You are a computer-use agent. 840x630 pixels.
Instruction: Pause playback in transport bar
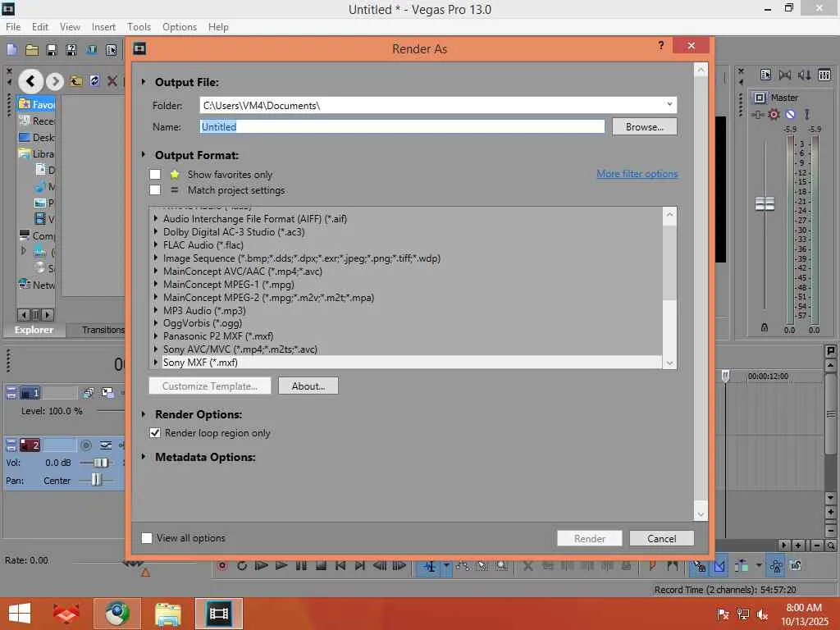tap(301, 565)
